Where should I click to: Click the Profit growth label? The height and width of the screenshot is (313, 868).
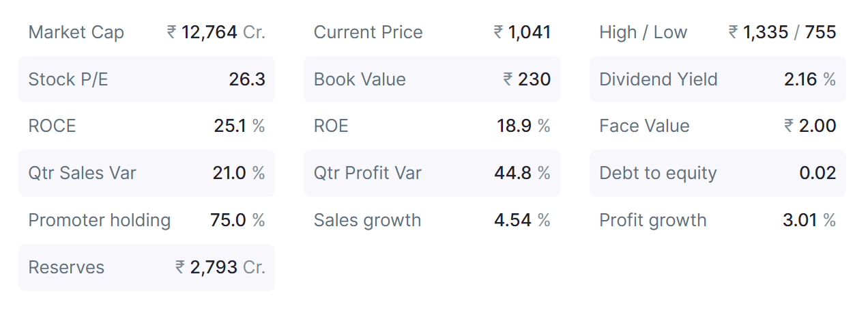653,220
